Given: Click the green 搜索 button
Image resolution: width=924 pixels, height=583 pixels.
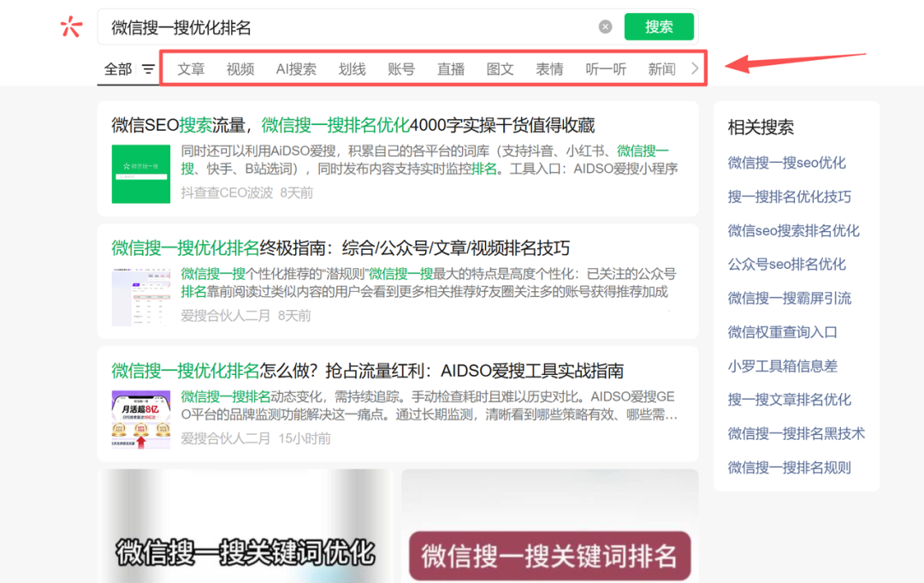Looking at the screenshot, I should coord(659,27).
